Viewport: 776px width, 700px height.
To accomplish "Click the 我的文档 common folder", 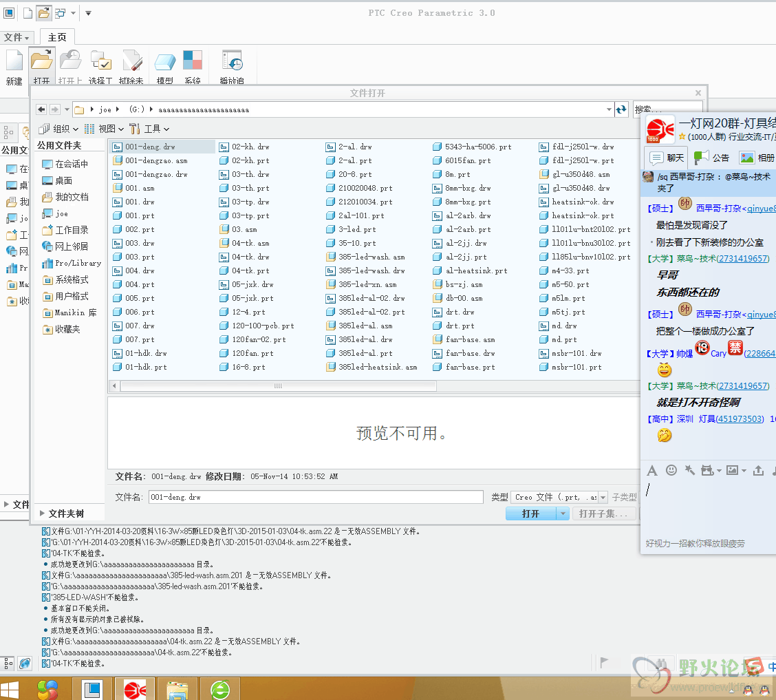I will click(x=65, y=197).
